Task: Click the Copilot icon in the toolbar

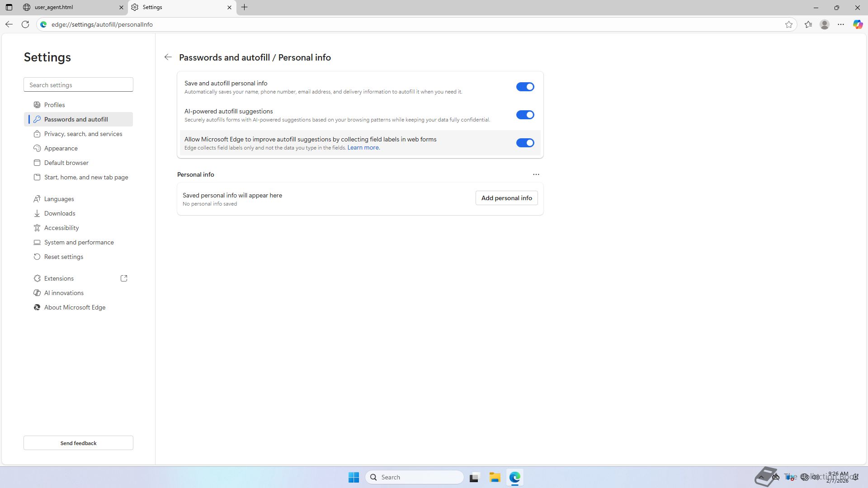Action: (x=858, y=24)
